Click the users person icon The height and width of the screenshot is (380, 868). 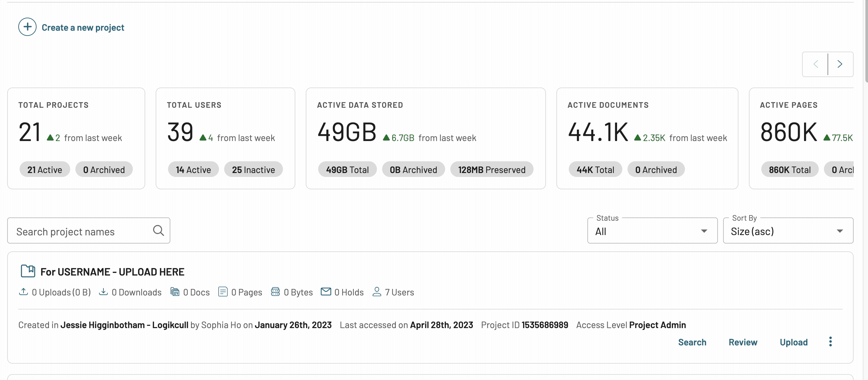[377, 292]
